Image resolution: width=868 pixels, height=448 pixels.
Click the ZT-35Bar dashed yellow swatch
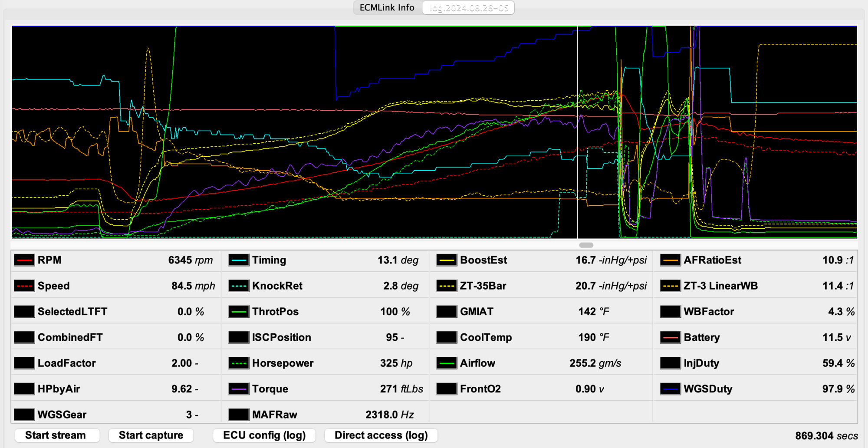coord(447,286)
